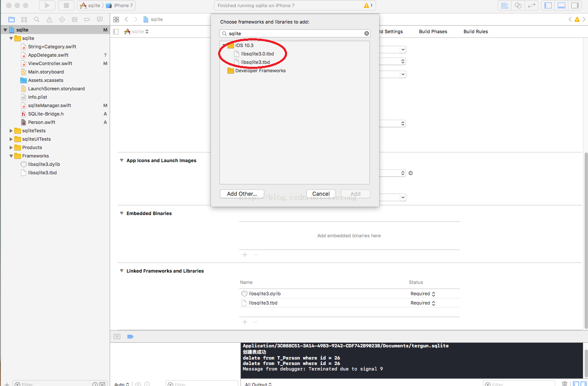This screenshot has width=588, height=386.
Task: Toggle breakpoints activation blue icon
Action: click(x=130, y=336)
